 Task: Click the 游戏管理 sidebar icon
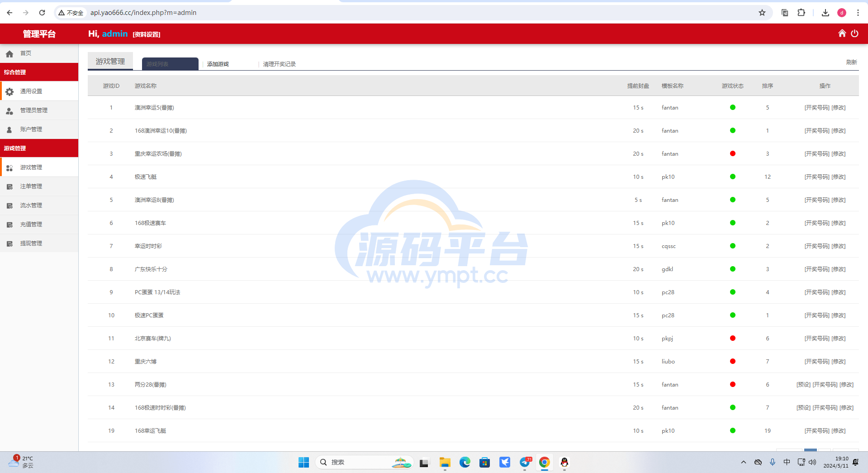point(9,168)
